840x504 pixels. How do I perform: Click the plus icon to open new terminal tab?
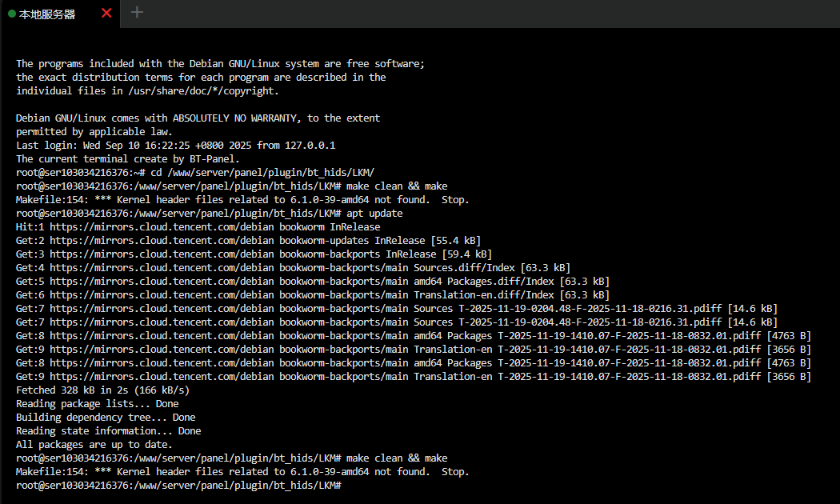pyautogui.click(x=136, y=13)
